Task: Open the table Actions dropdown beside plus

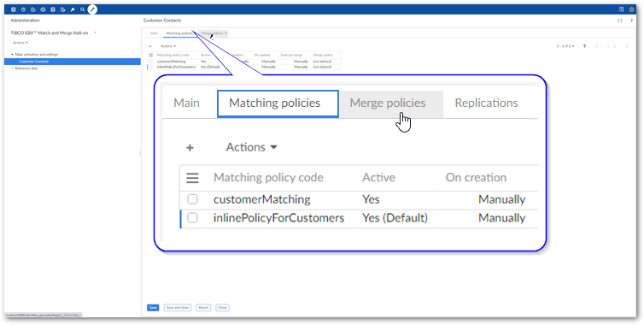Action: point(168,46)
